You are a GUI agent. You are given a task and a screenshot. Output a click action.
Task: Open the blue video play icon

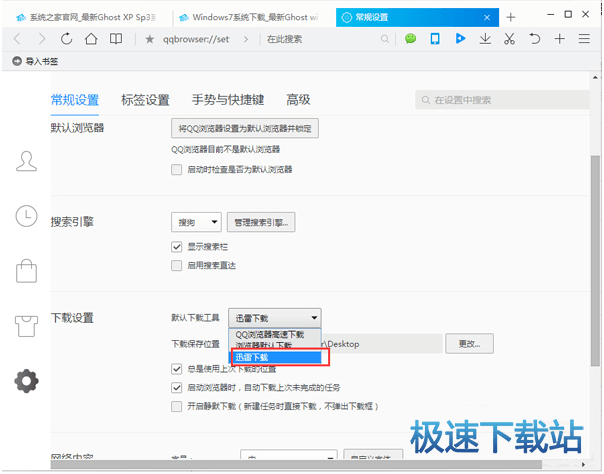[x=460, y=39]
